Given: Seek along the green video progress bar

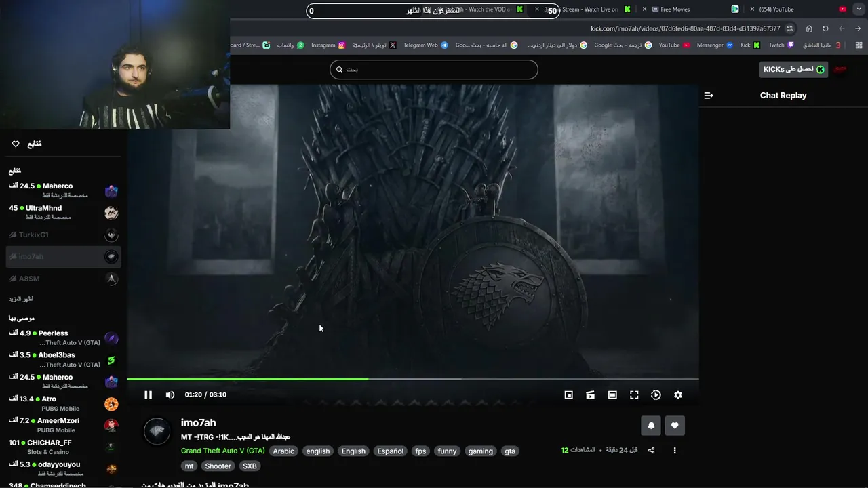Looking at the screenshot, I should click(x=413, y=379).
